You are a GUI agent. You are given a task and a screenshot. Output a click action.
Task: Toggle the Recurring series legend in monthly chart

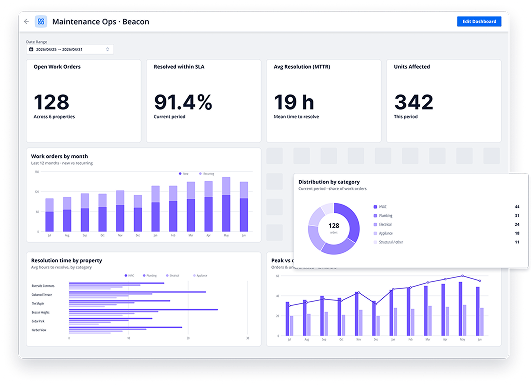[x=207, y=174]
